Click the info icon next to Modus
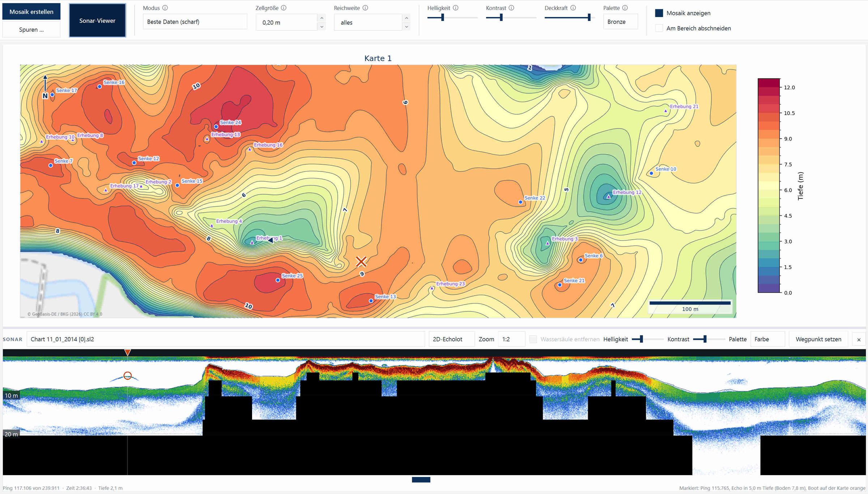Image resolution: width=868 pixels, height=494 pixels. (165, 8)
